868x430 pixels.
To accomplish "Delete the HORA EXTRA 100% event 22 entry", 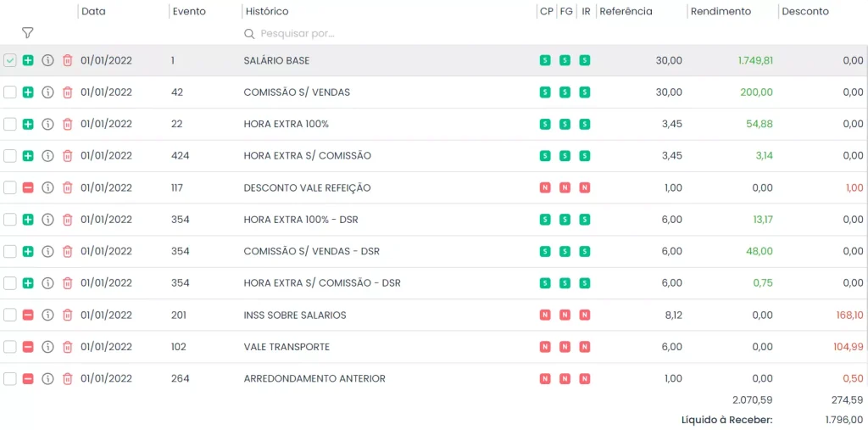I will pos(67,124).
